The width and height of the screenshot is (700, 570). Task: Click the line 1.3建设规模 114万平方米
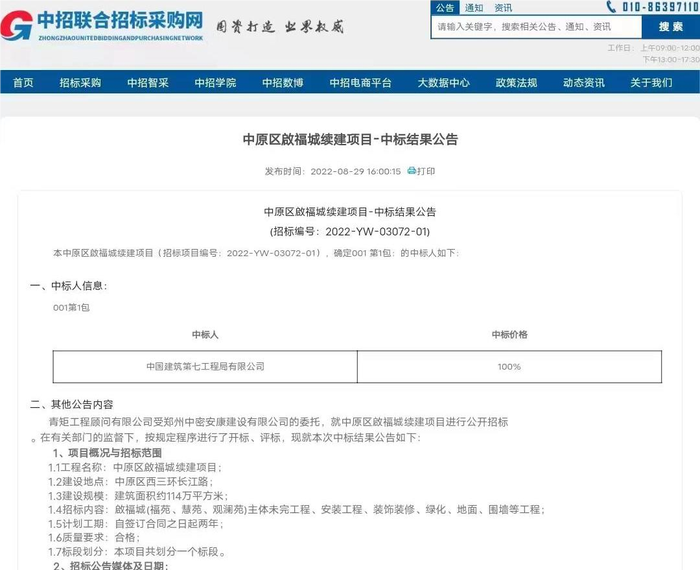click(138, 496)
